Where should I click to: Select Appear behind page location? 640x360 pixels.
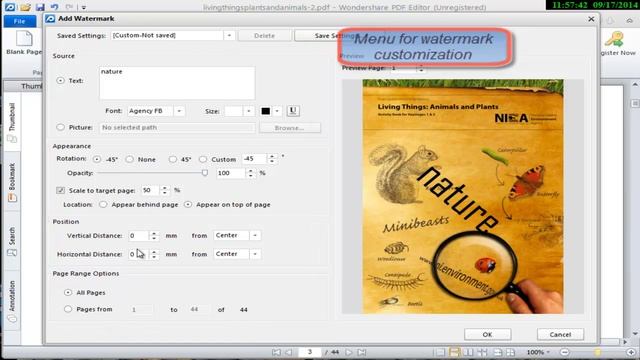pos(103,204)
